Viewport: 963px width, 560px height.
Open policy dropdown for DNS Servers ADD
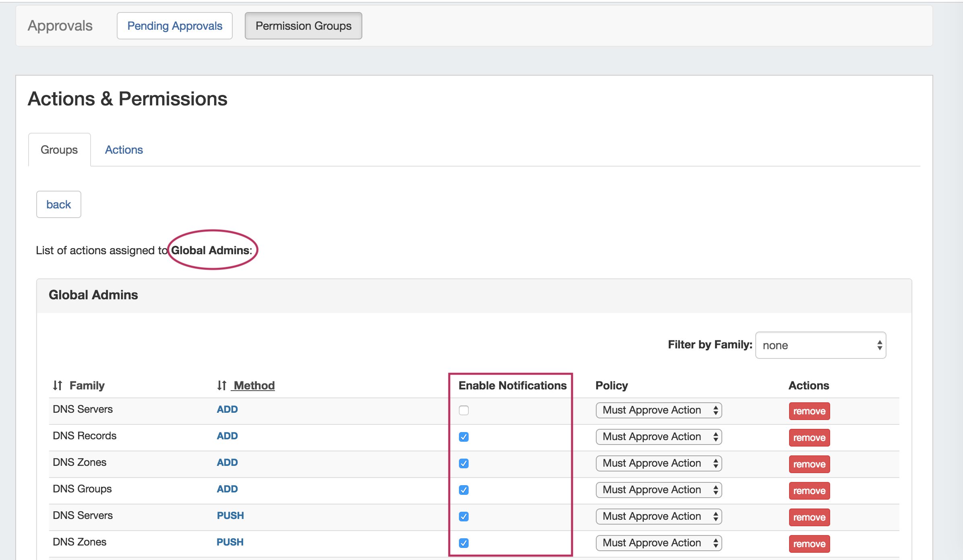point(659,410)
